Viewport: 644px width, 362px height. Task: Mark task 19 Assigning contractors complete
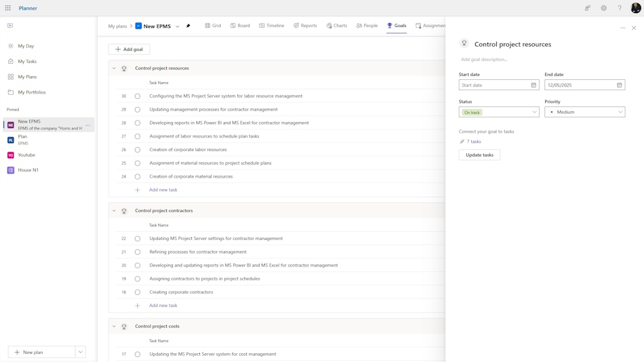pyautogui.click(x=138, y=279)
